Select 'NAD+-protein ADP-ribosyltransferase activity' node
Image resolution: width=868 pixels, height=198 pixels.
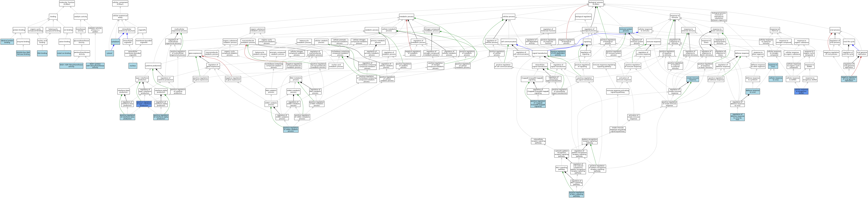click(x=95, y=66)
